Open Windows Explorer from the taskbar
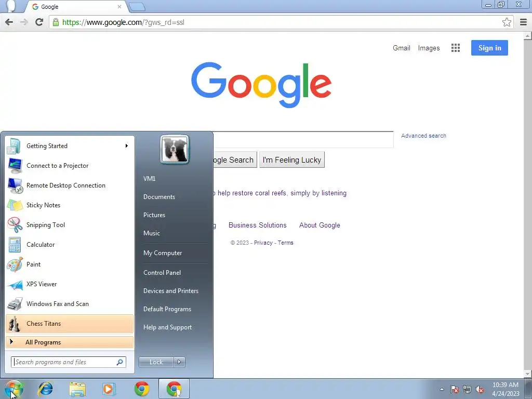 coord(77,389)
